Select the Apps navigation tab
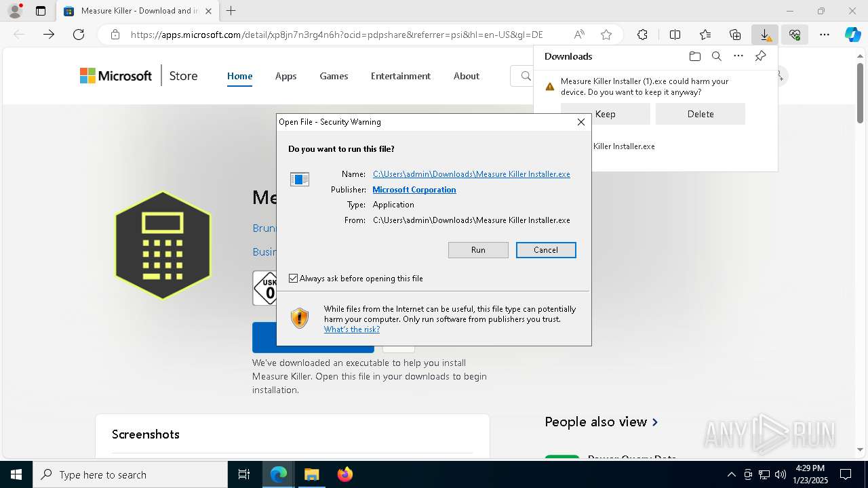The width and height of the screenshot is (868, 488). tap(285, 76)
